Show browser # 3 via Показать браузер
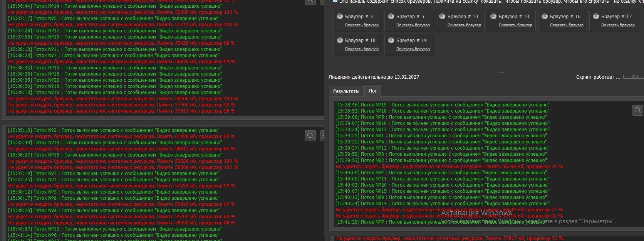644x241 pixels. pyautogui.click(x=362, y=25)
